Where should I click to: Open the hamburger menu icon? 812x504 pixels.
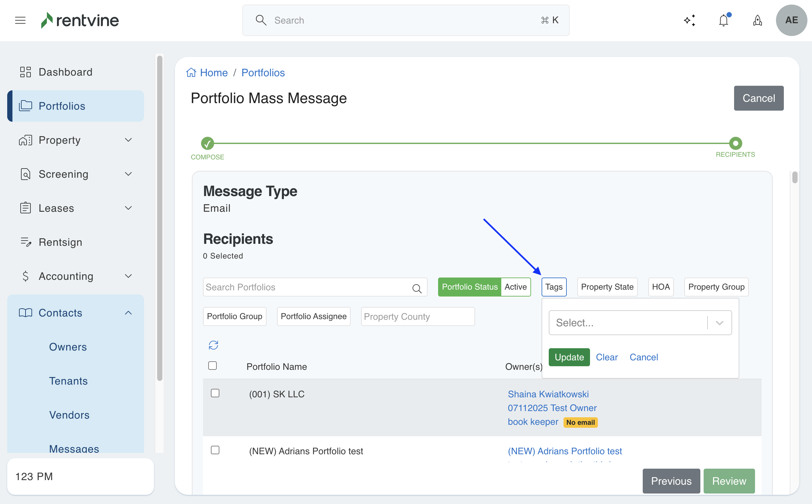pos(20,20)
